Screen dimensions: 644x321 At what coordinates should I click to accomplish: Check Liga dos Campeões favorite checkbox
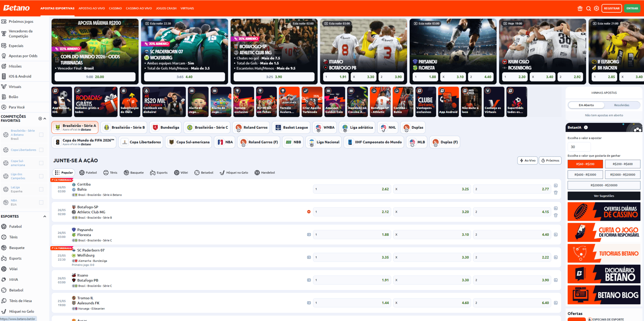pyautogui.click(x=41, y=176)
